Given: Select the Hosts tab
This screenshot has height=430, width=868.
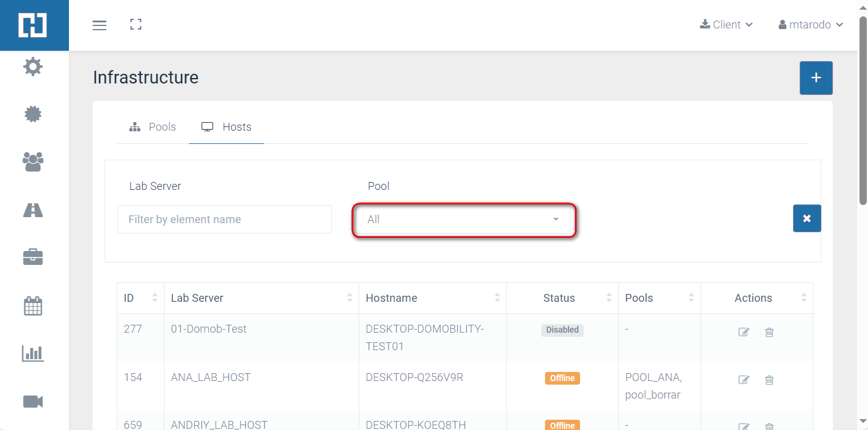Looking at the screenshot, I should [227, 127].
